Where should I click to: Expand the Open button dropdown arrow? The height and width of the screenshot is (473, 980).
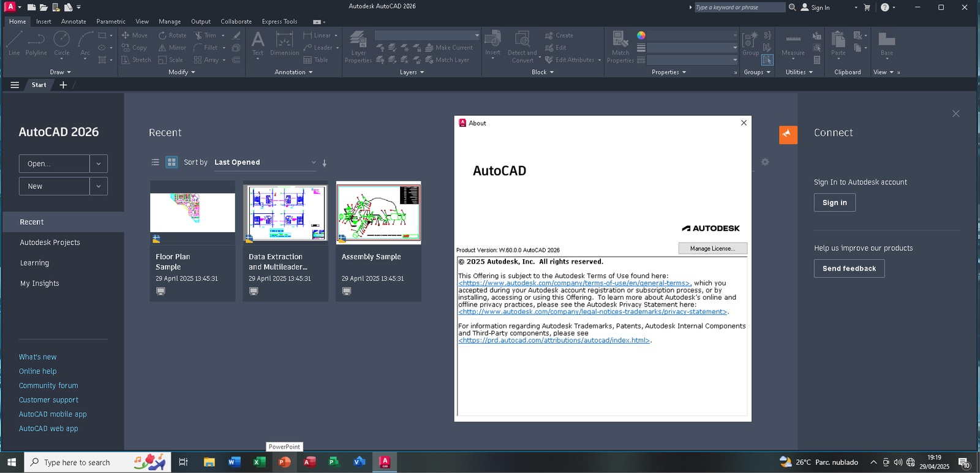tap(99, 164)
